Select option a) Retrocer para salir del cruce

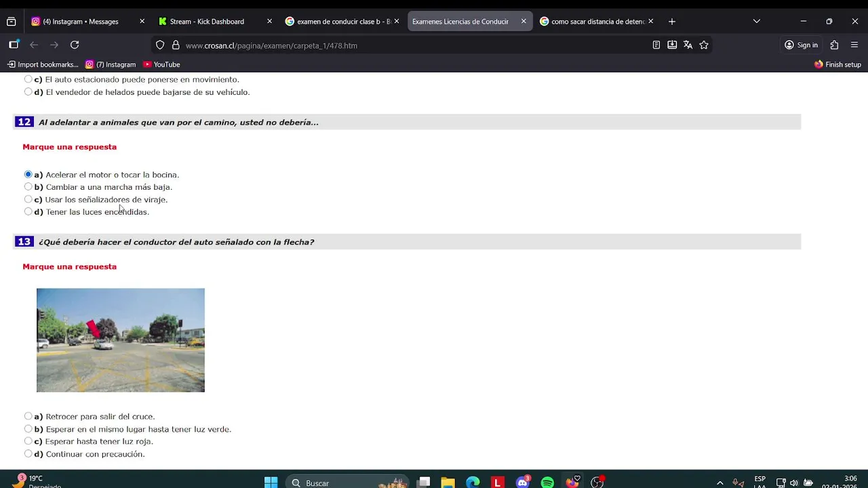coord(28,416)
